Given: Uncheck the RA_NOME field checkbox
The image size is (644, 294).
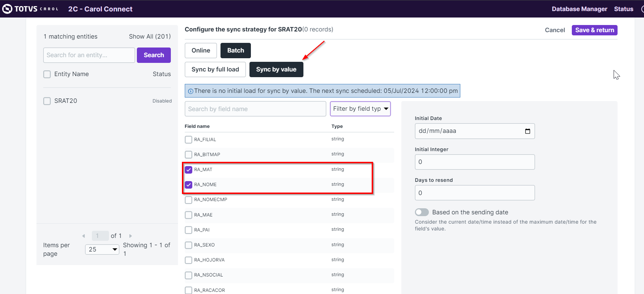Looking at the screenshot, I should click(188, 185).
